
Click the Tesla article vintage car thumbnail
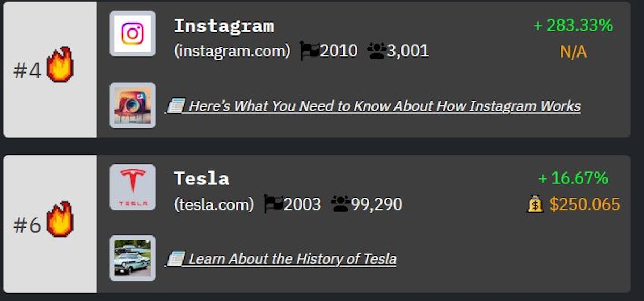[133, 258]
